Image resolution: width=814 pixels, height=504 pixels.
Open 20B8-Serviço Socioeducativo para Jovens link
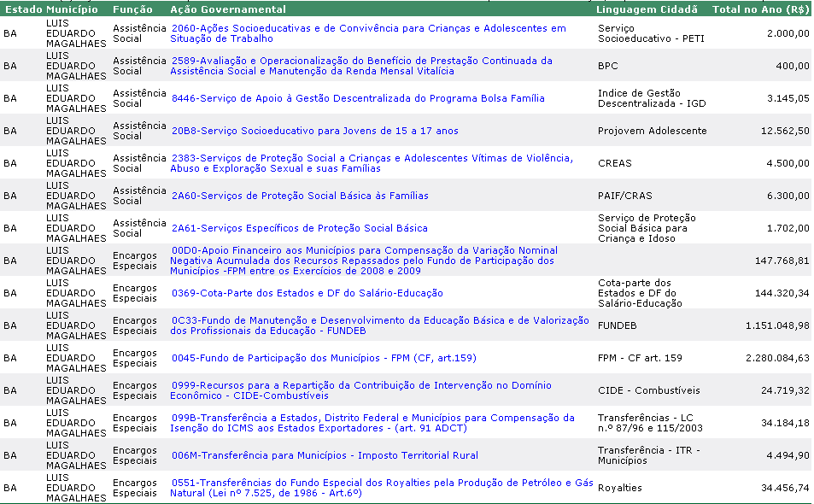(314, 131)
